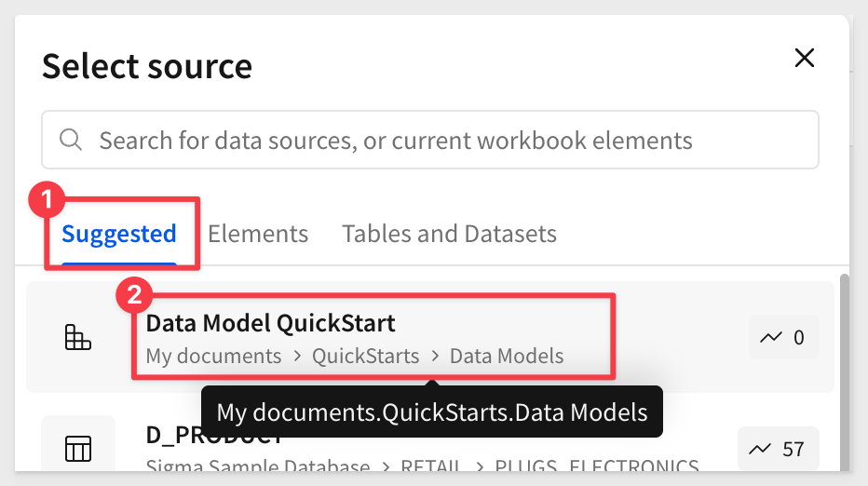Viewport: 868px width, 486px height.
Task: Click Data Models in breadcrumb path
Action: pos(507,356)
